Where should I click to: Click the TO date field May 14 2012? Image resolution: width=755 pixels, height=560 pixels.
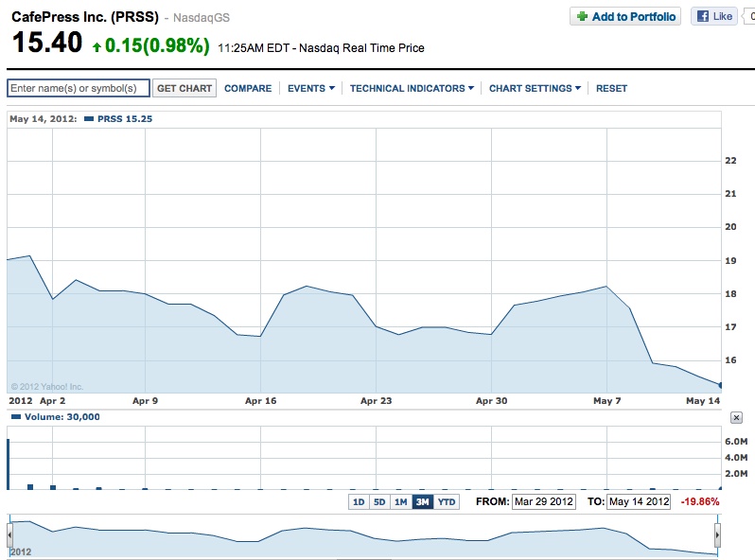(x=639, y=501)
